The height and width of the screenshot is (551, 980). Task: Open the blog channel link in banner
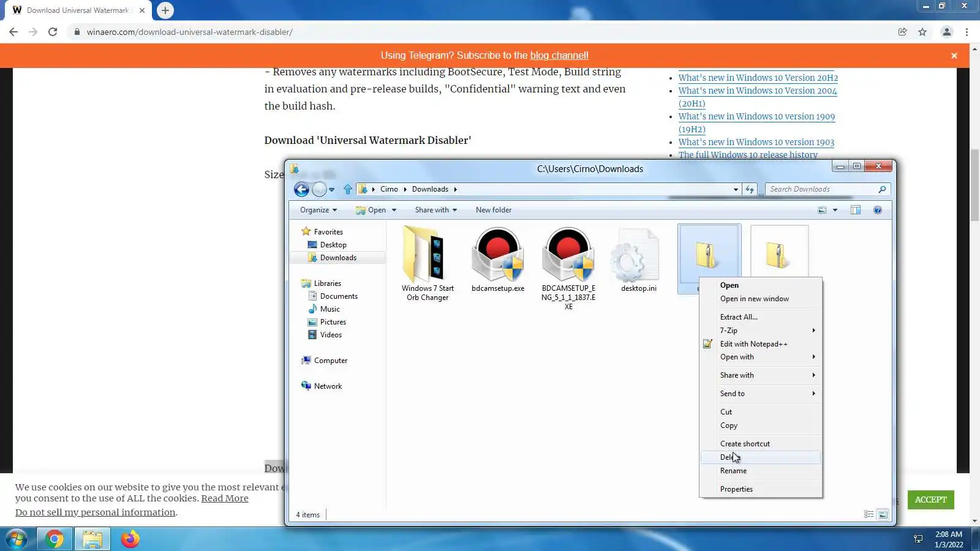click(559, 56)
